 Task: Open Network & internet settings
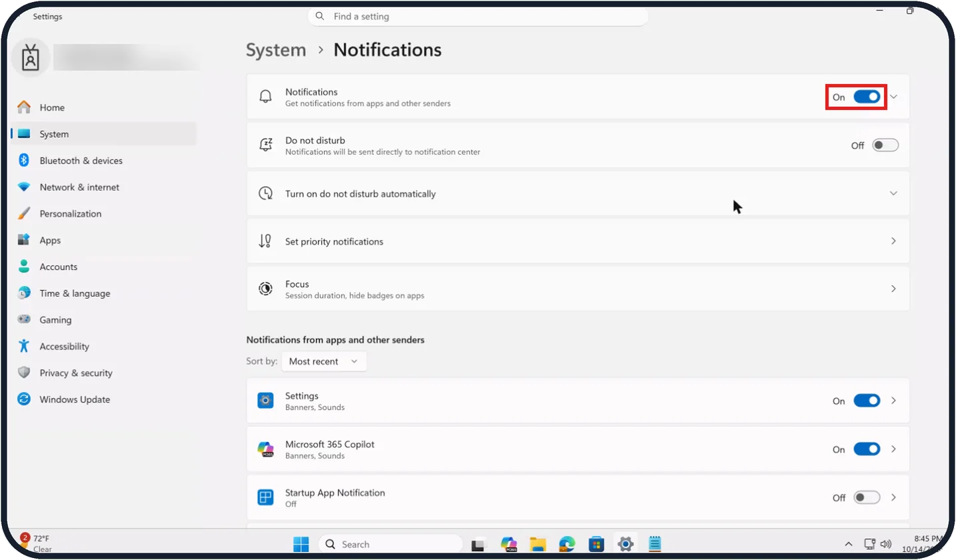point(103,187)
